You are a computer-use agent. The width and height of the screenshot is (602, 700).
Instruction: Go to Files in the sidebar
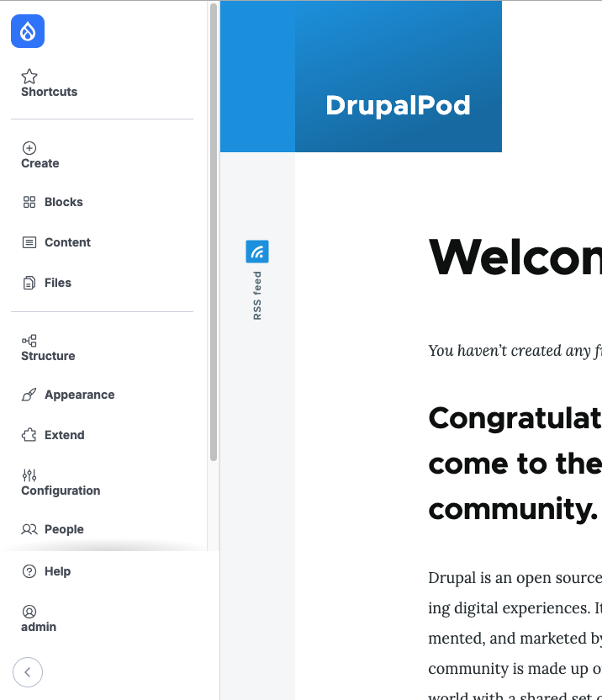[58, 283]
